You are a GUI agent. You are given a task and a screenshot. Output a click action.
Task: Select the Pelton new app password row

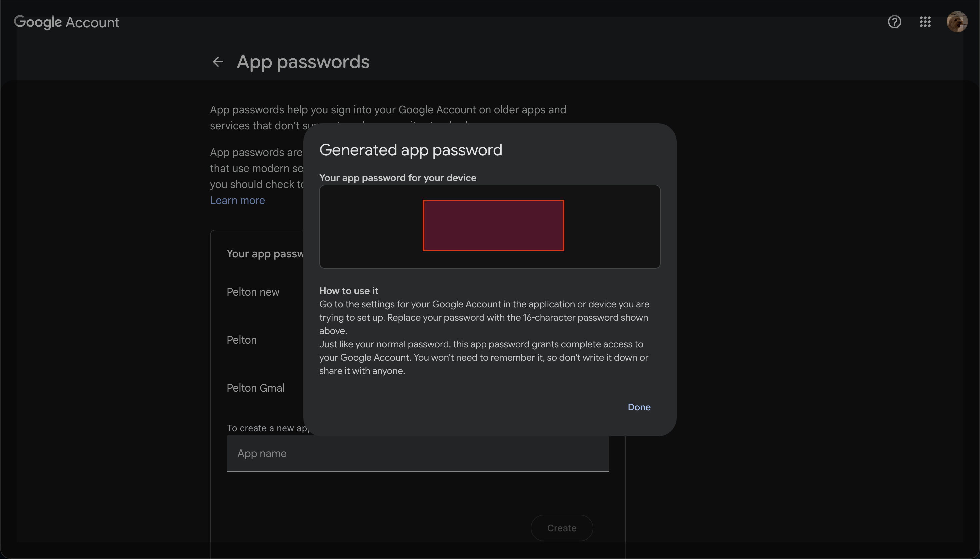[x=253, y=292]
